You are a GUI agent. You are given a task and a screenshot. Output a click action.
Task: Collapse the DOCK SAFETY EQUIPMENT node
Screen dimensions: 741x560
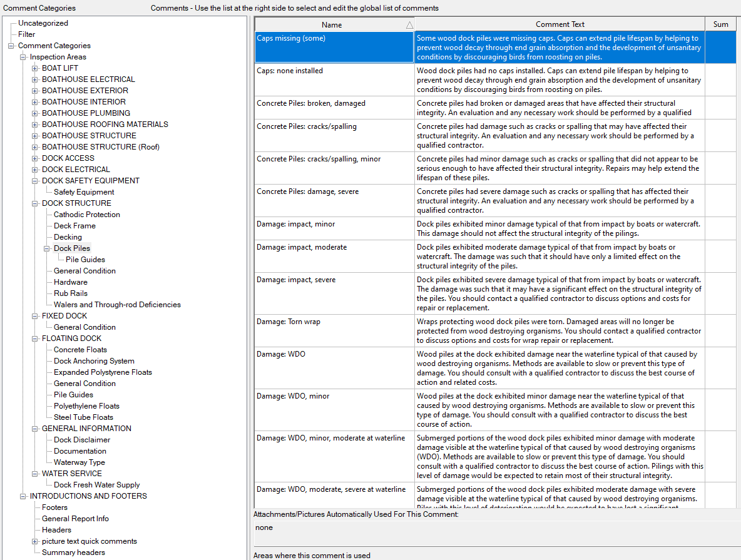34,181
